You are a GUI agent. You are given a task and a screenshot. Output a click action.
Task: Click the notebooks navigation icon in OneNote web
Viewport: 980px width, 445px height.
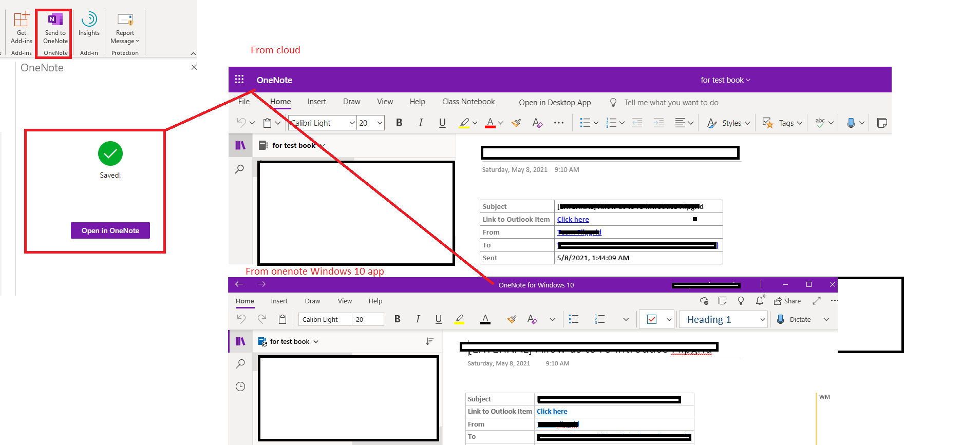tap(240, 145)
